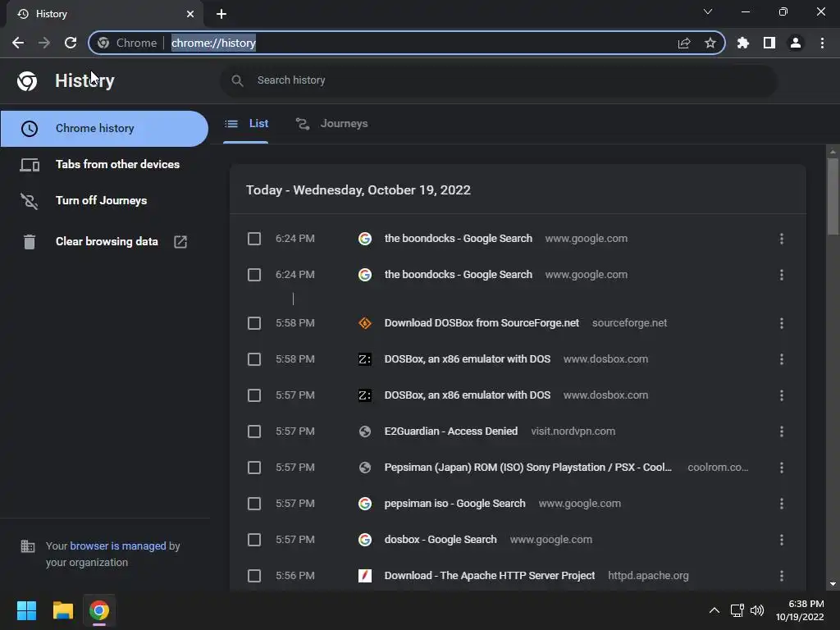Click the Chrome taskbar icon
The image size is (840, 630).
point(99,610)
